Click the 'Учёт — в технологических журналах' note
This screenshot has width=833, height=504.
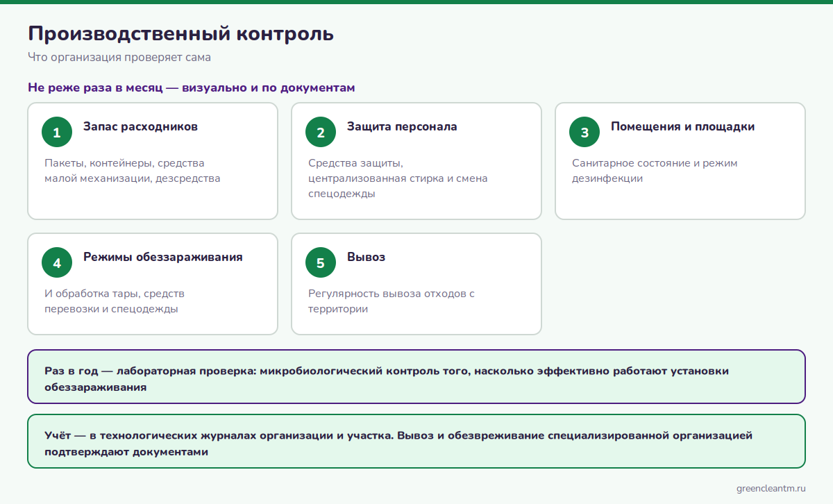point(416,442)
